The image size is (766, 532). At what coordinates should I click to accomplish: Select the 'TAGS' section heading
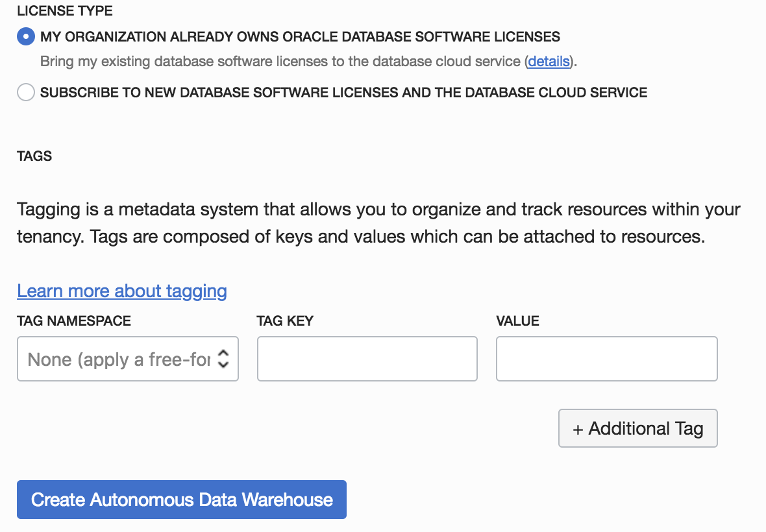pyautogui.click(x=34, y=156)
